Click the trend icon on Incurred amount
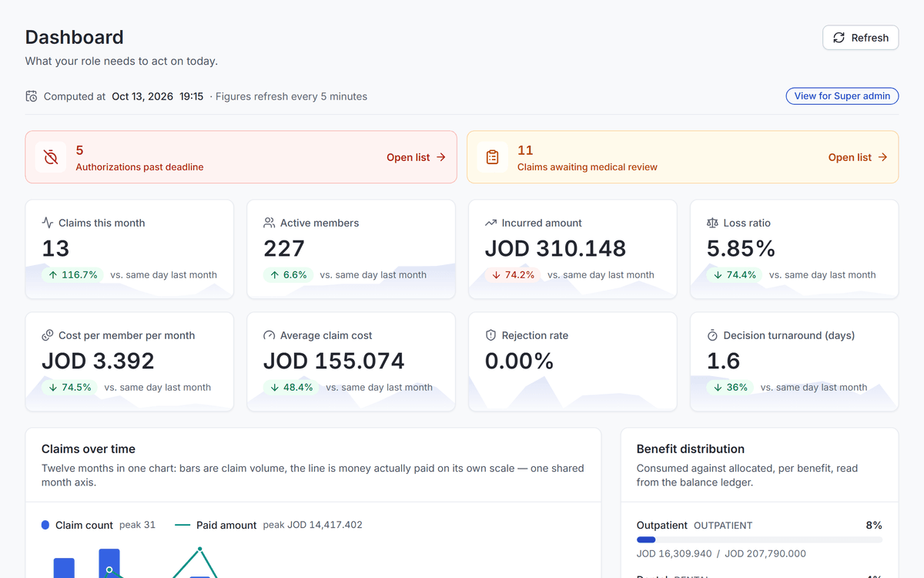The image size is (924, 578). point(491,223)
